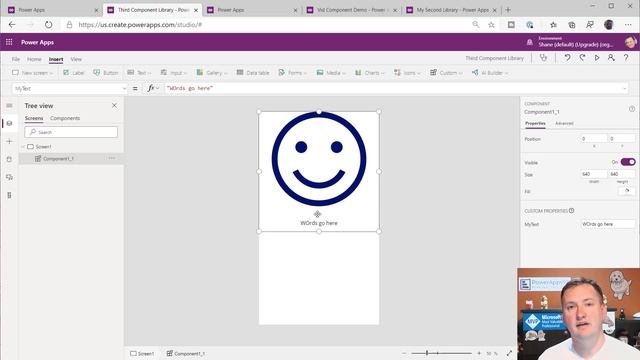Click the Insert plus icon in left rail
This screenshot has width=640, height=360.
click(x=9, y=141)
